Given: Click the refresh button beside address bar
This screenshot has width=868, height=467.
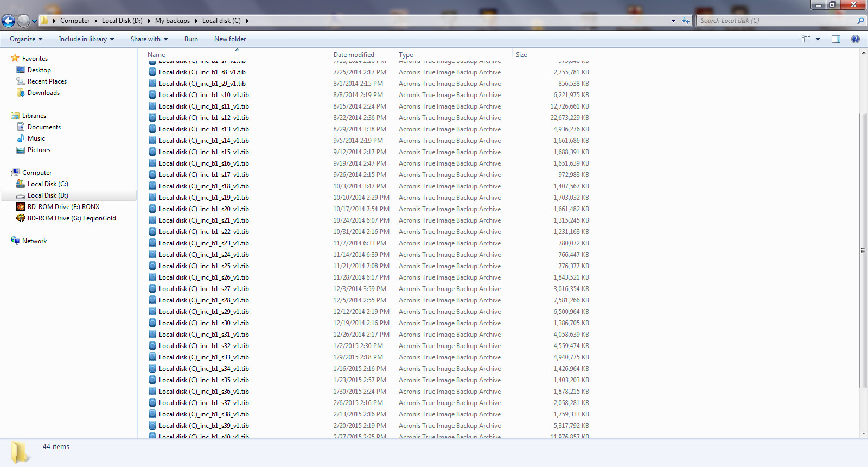Looking at the screenshot, I should pyautogui.click(x=686, y=21).
